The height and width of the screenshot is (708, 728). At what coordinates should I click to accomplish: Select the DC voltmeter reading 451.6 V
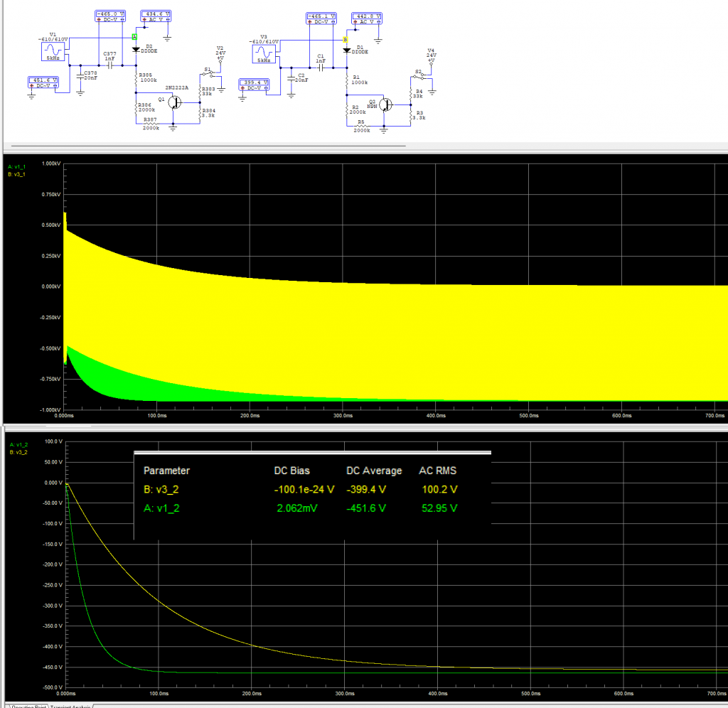pyautogui.click(x=43, y=82)
